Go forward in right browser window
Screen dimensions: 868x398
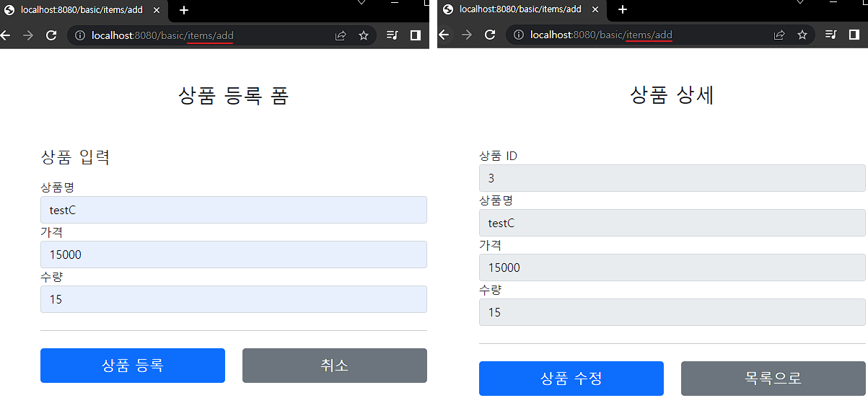pos(467,35)
